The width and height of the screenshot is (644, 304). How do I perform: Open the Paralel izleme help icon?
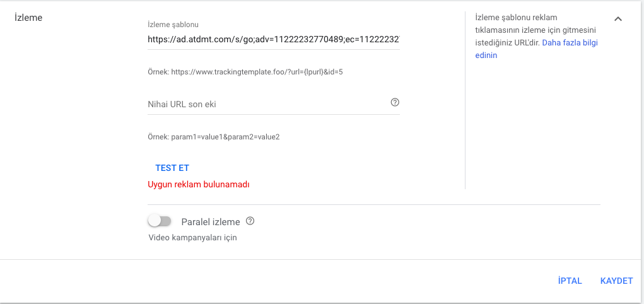250,221
